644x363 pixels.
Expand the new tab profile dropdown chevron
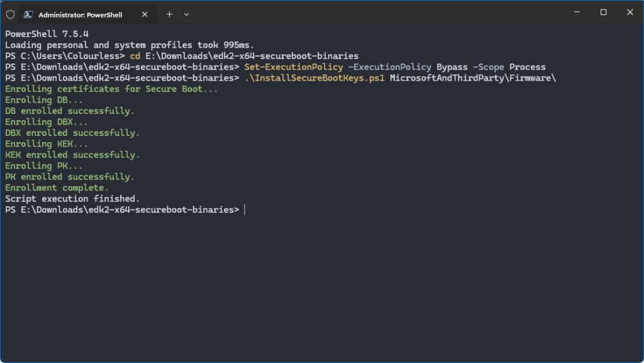pyautogui.click(x=186, y=14)
